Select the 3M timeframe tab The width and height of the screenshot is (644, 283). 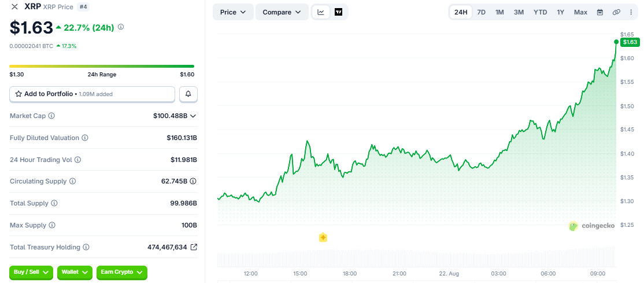(519, 12)
